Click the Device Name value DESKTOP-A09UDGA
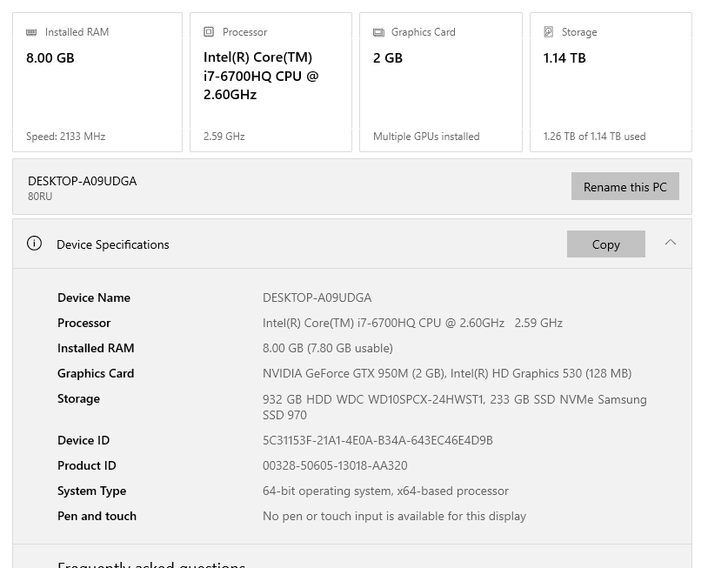This screenshot has height=568, width=728. click(317, 297)
